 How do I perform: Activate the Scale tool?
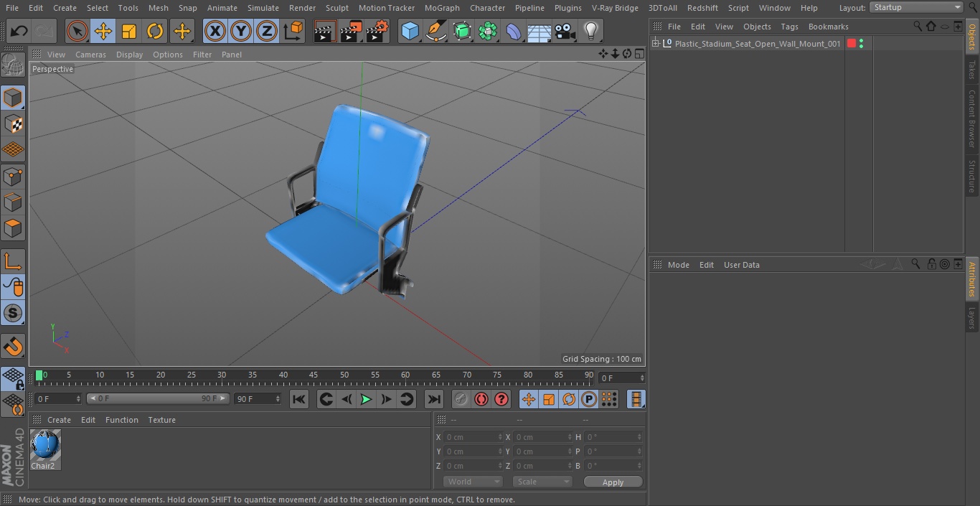point(129,31)
